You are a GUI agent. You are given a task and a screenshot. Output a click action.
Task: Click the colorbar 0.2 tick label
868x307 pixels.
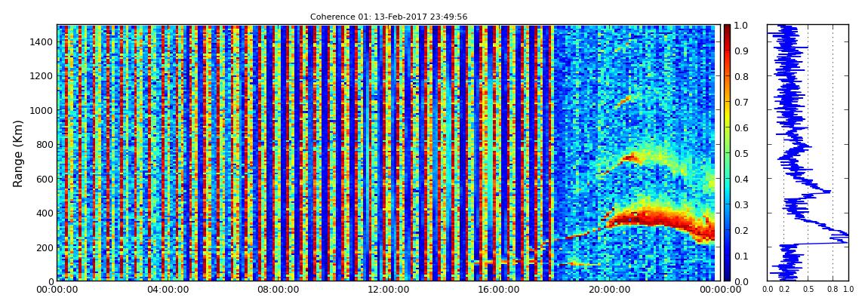[740, 230]
